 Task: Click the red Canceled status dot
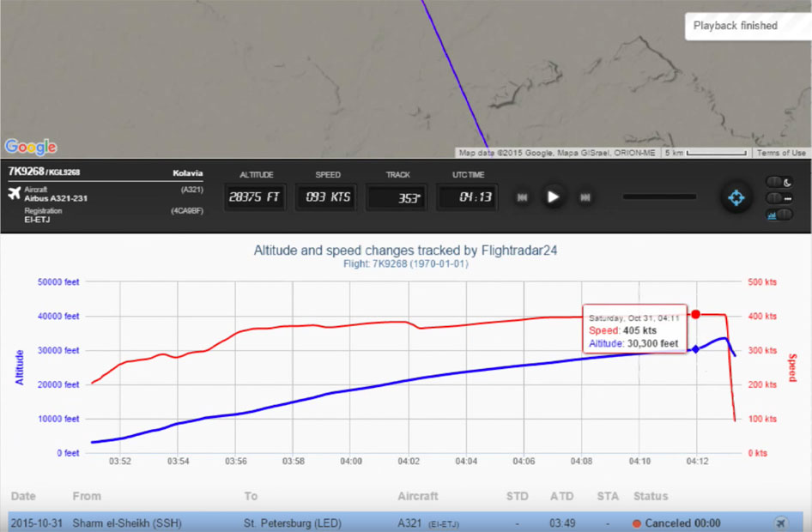636,523
